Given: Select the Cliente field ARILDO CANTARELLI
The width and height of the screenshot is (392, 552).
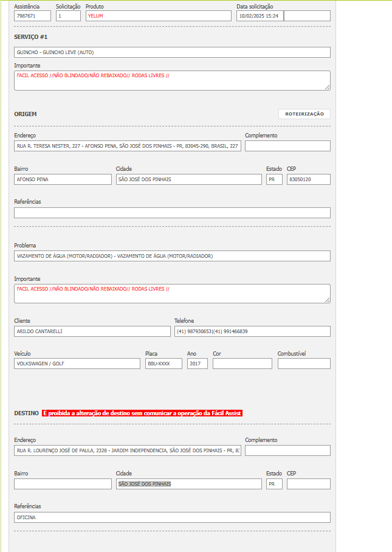Looking at the screenshot, I should (92, 331).
